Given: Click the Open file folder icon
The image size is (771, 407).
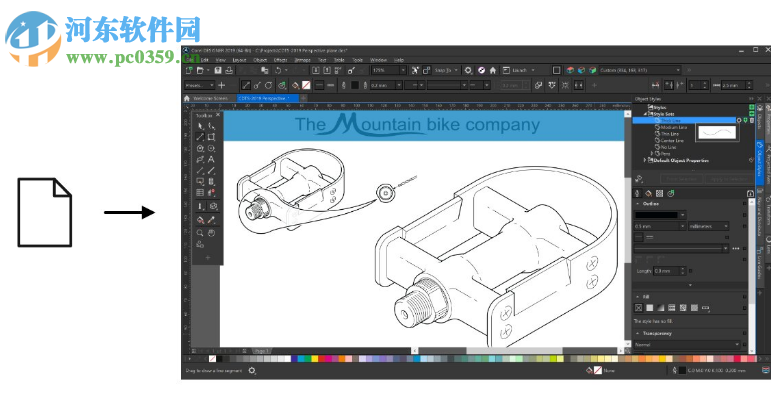Looking at the screenshot, I should pos(200,70).
